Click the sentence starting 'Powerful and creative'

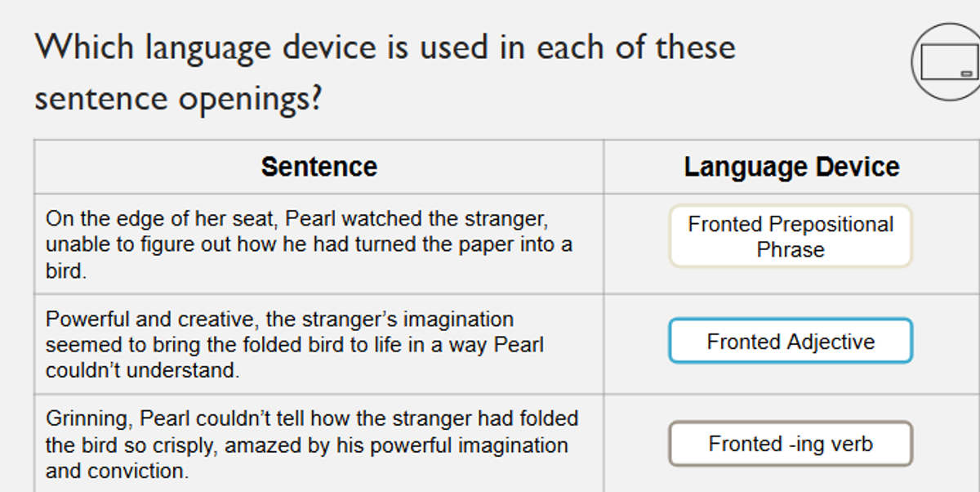tap(294, 344)
